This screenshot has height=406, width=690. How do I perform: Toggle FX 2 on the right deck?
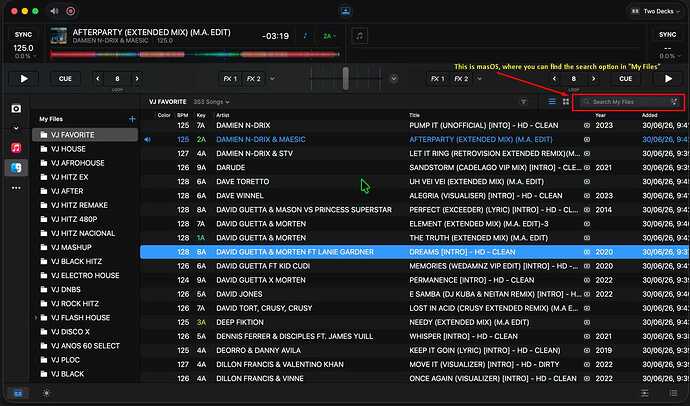click(461, 79)
